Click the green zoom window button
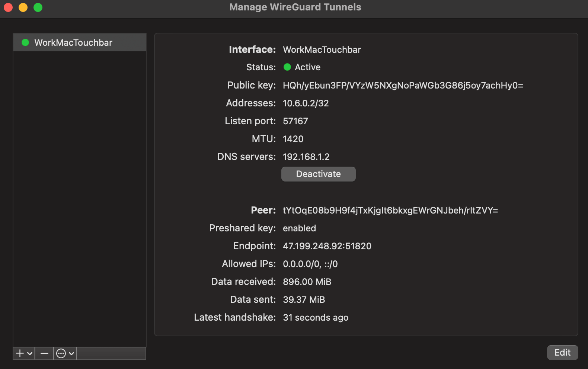The height and width of the screenshot is (369, 588). click(x=38, y=7)
